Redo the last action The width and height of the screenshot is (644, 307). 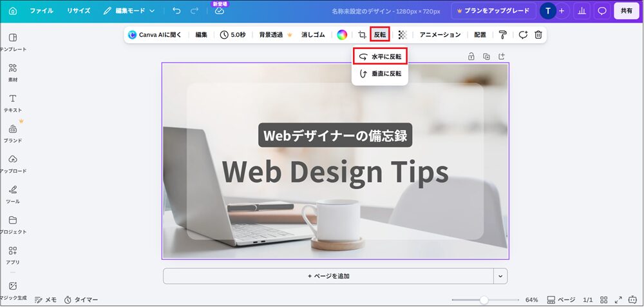194,11
